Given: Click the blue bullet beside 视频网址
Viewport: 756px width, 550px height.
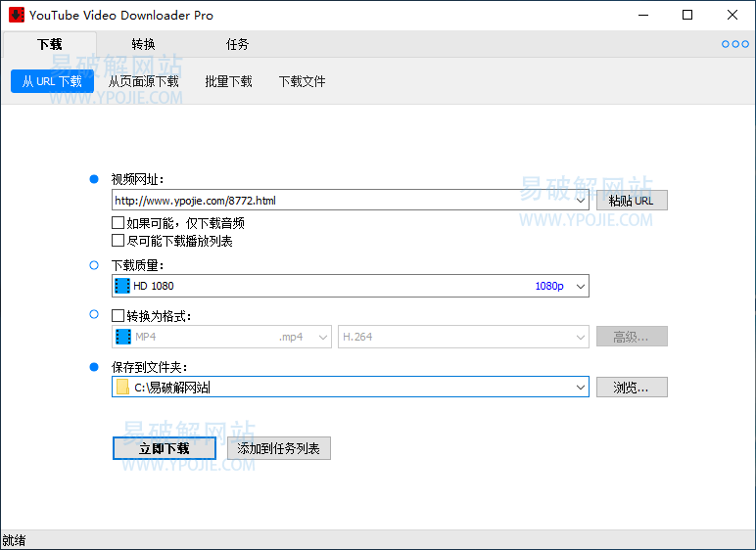Looking at the screenshot, I should point(94,179).
